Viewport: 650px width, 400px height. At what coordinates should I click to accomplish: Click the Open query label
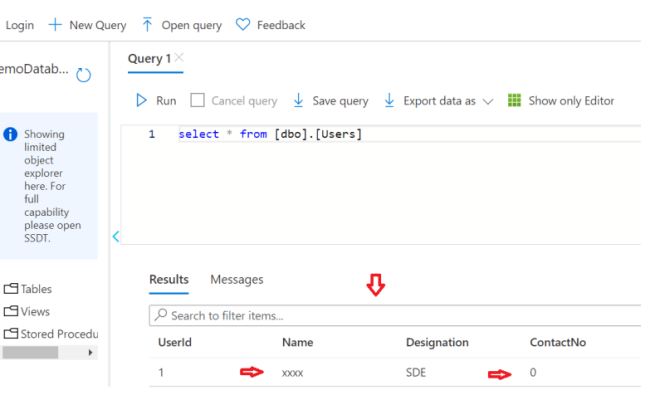click(192, 25)
